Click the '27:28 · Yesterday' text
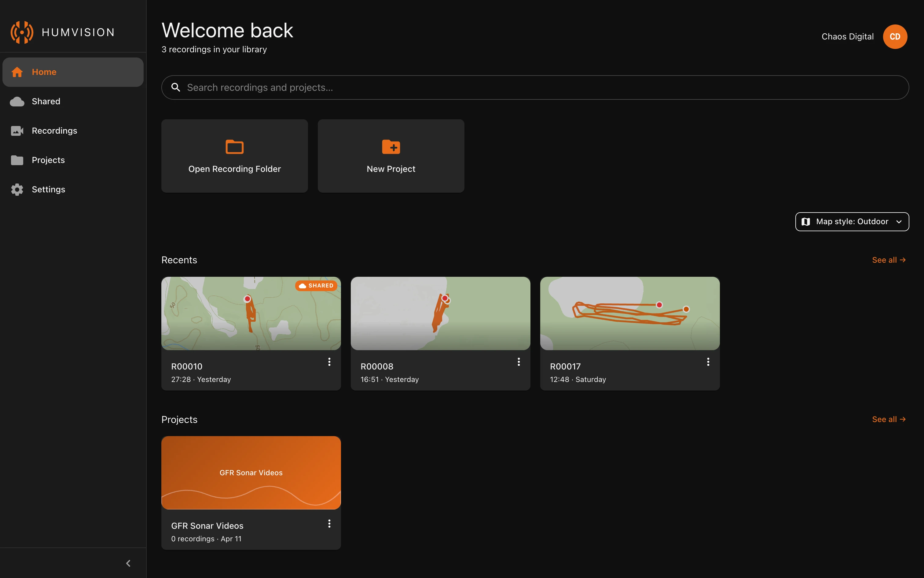 click(201, 380)
